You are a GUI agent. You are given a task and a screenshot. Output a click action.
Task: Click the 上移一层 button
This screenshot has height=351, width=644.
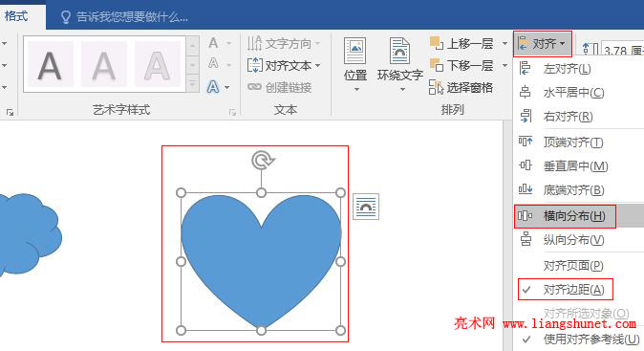(x=462, y=43)
